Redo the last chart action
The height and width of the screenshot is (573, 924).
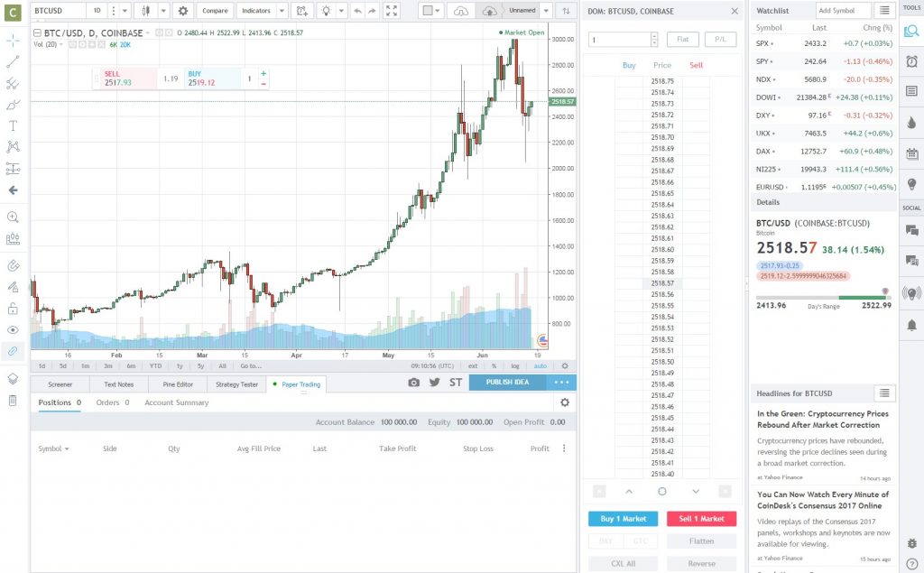tap(372, 11)
